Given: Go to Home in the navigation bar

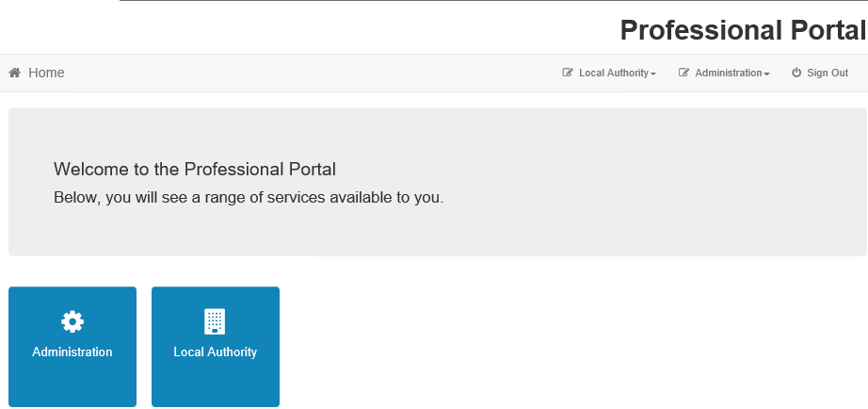Looking at the screenshot, I should [x=37, y=73].
